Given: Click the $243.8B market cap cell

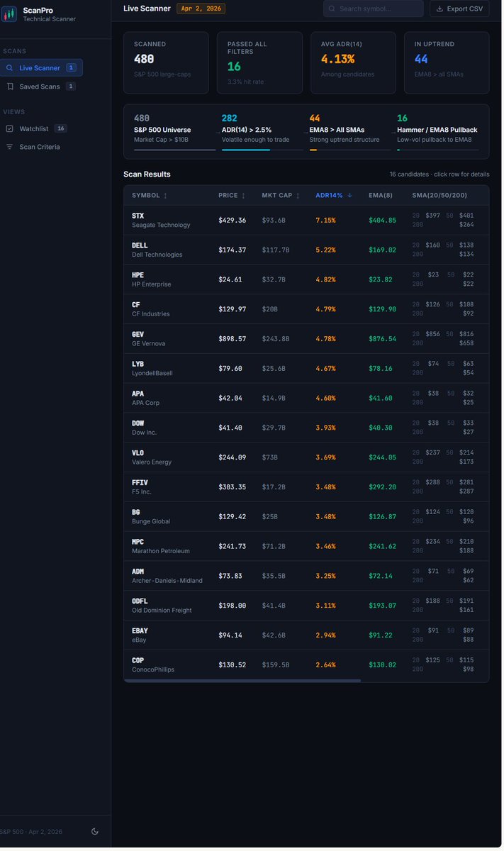Looking at the screenshot, I should pos(276,339).
